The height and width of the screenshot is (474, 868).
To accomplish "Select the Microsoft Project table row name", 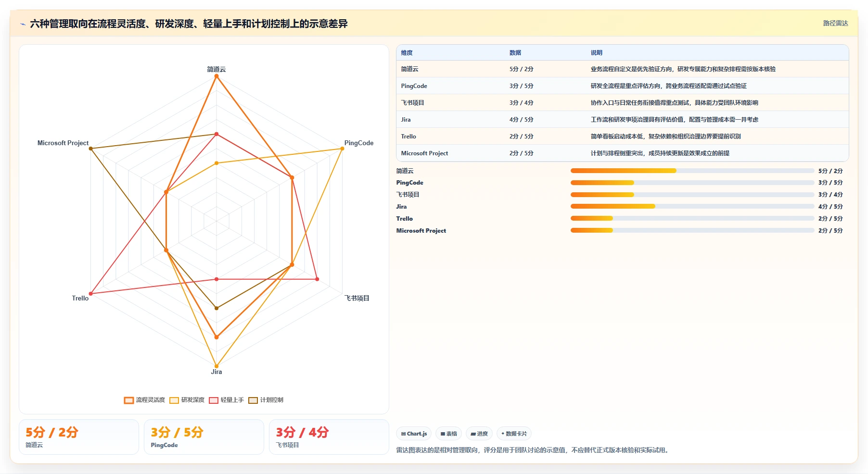I will (424, 153).
